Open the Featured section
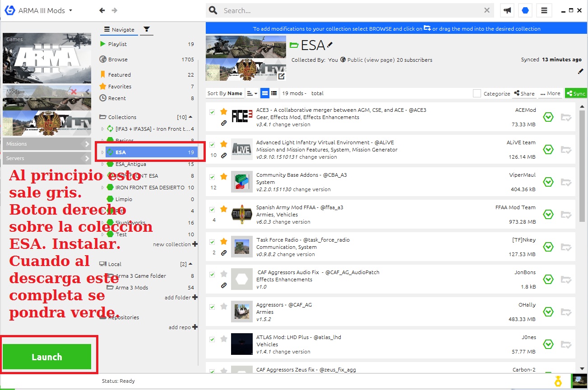This screenshot has width=588, height=390. (x=147, y=75)
